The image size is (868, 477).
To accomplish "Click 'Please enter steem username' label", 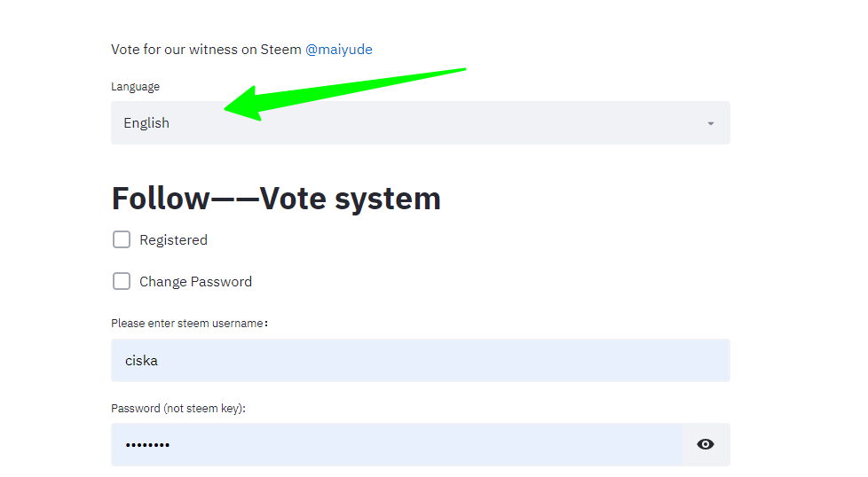I will pyautogui.click(x=189, y=324).
